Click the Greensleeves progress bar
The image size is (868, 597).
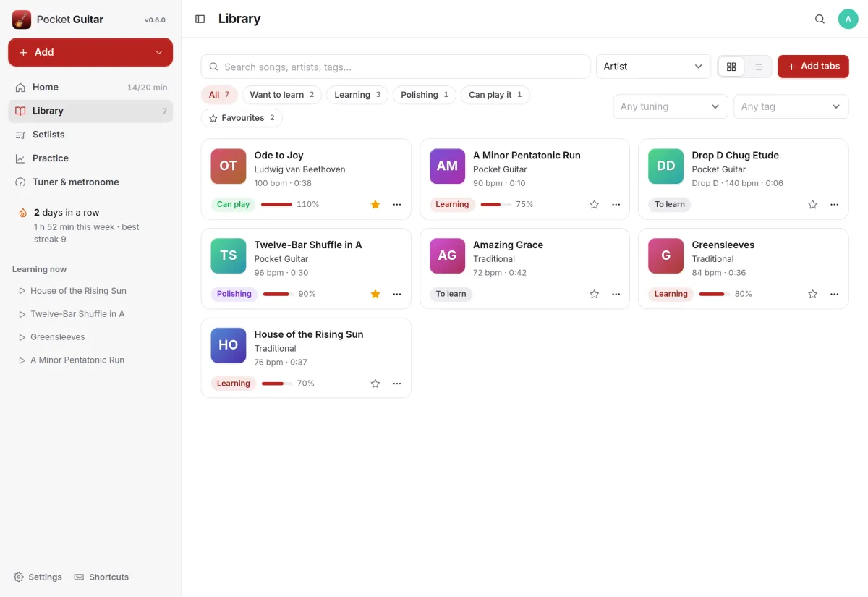715,294
